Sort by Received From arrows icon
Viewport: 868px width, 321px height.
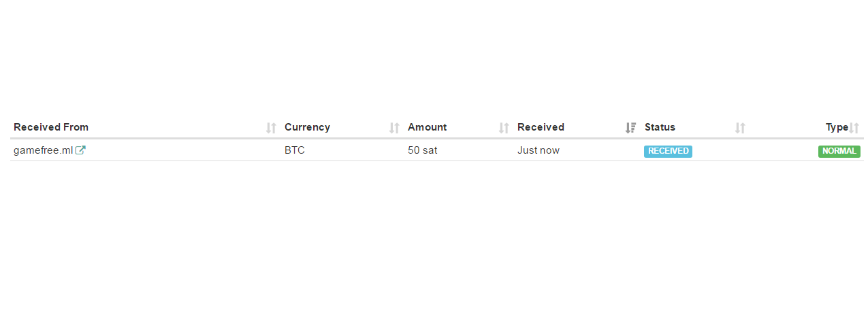(x=271, y=128)
